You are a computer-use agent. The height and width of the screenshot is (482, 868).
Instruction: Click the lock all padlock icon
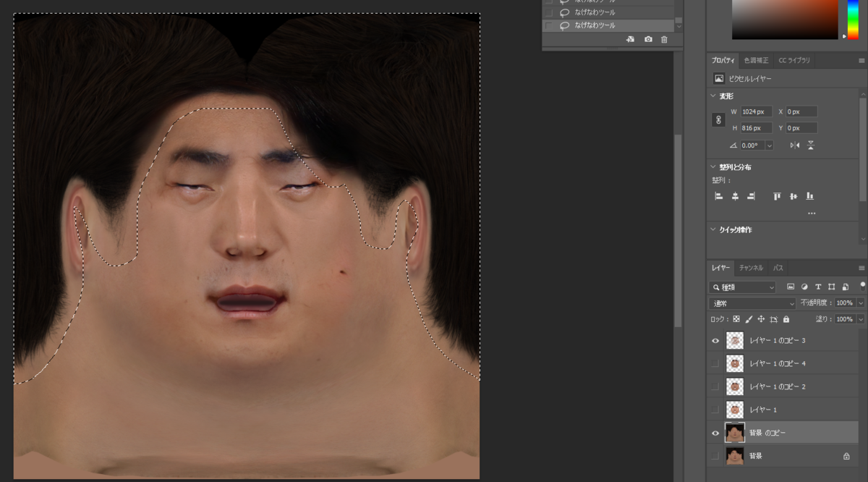click(786, 319)
